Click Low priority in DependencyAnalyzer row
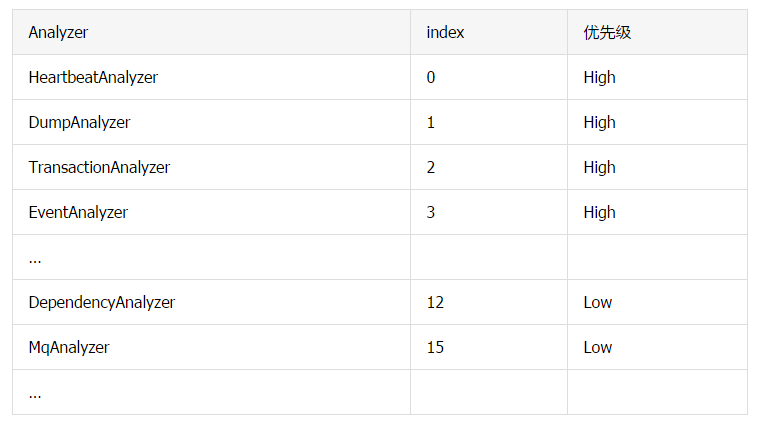Image resolution: width=767 pixels, height=434 pixels. 597,302
